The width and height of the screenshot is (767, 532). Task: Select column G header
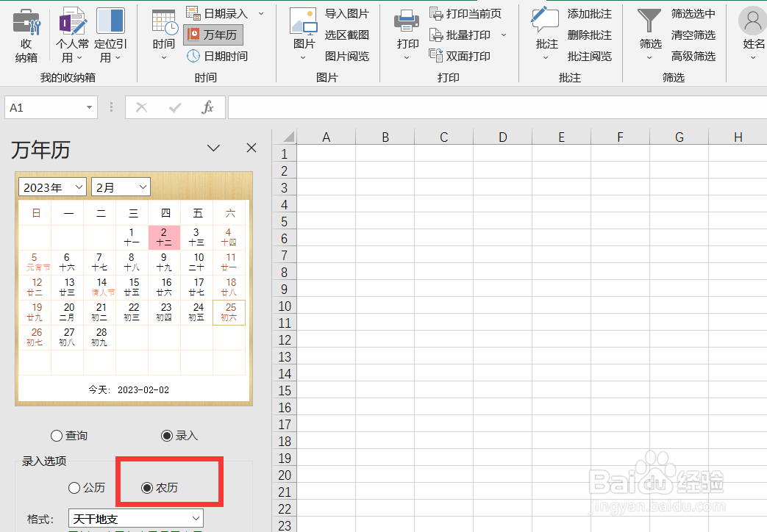(x=679, y=137)
